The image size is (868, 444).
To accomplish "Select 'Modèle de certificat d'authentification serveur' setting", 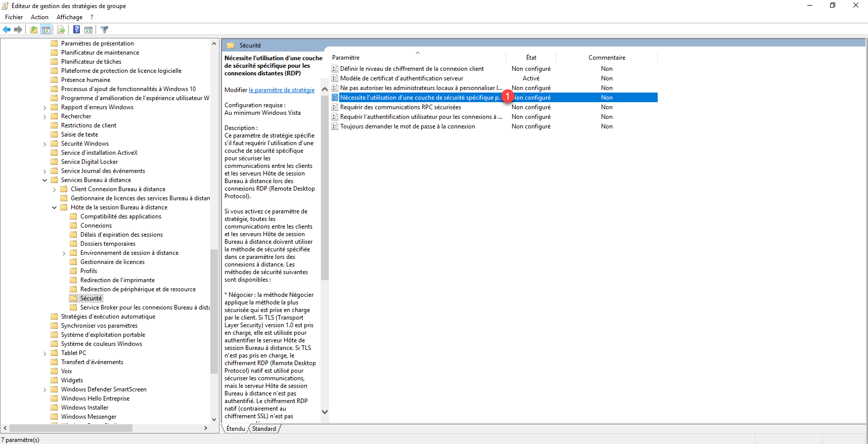I will pyautogui.click(x=401, y=78).
